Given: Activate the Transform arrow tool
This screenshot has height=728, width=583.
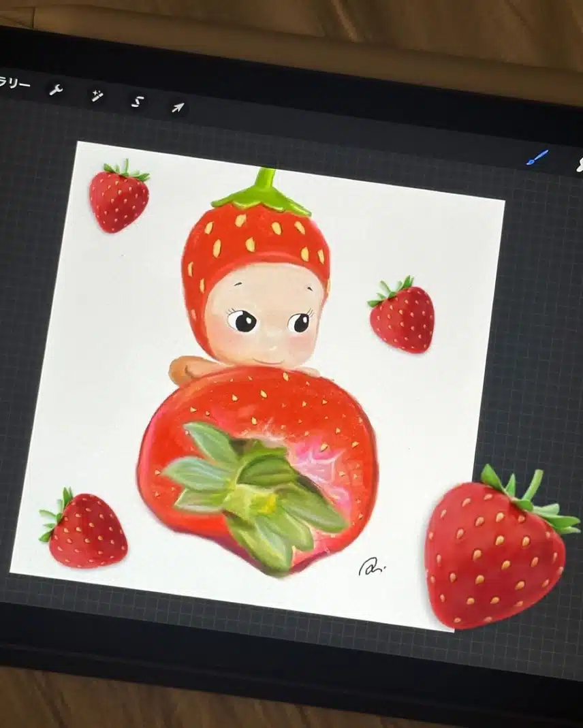Looking at the screenshot, I should point(178,108).
